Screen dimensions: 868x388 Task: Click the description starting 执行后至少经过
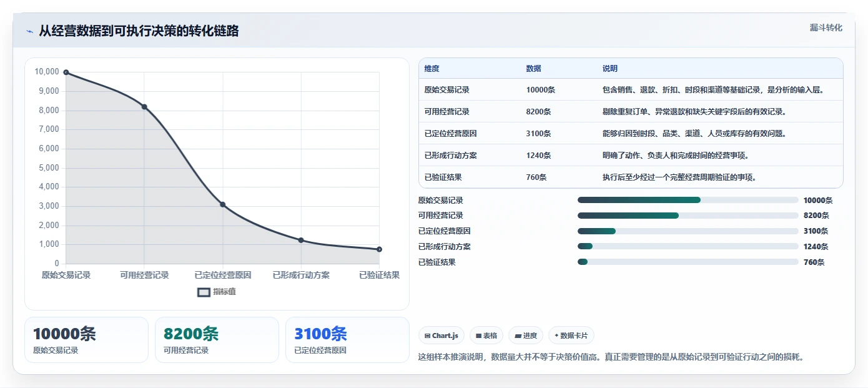click(679, 177)
